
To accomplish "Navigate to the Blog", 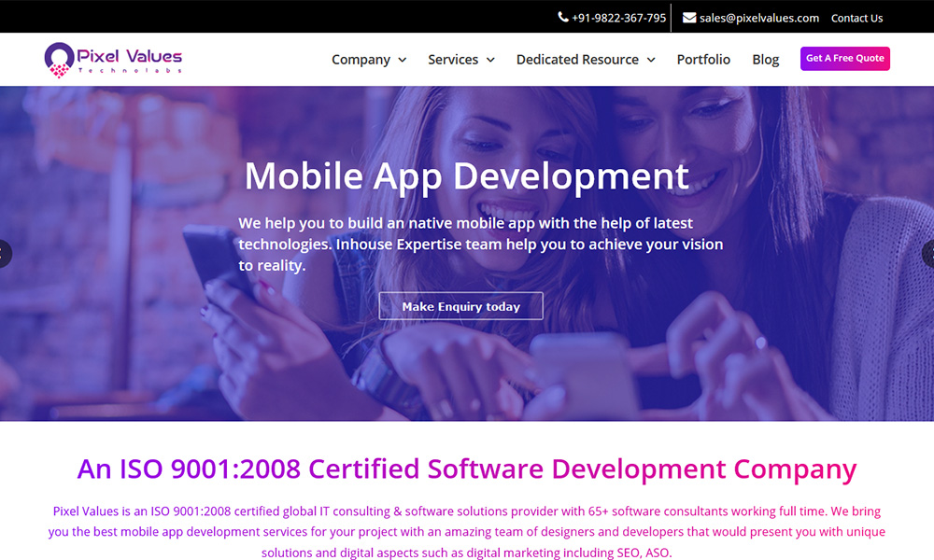I will [x=765, y=60].
